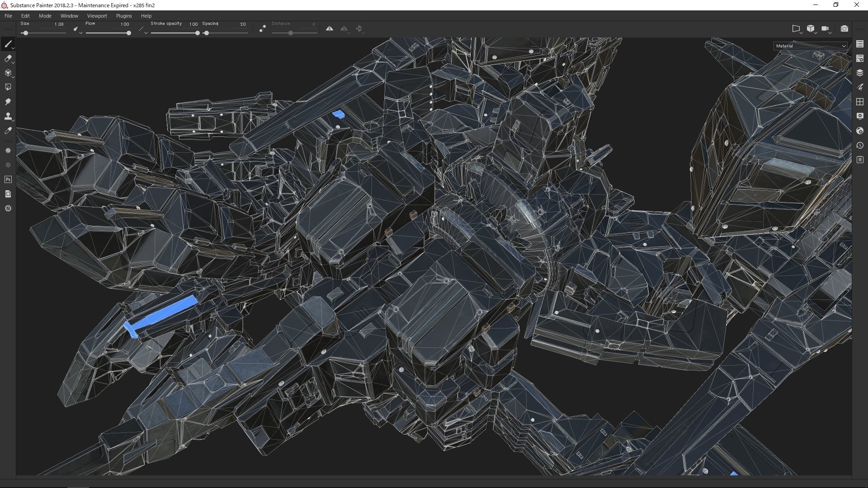
Task: Take screenshot with camera button
Action: (844, 28)
